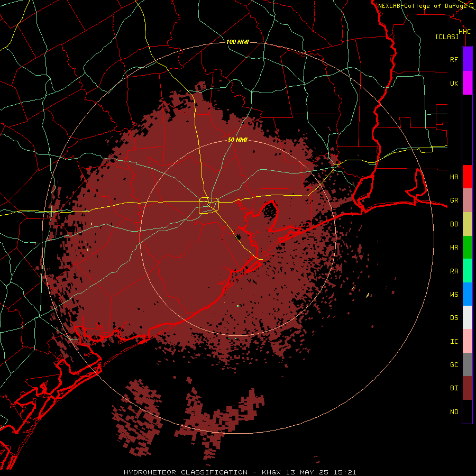This screenshot has height=476, width=476.
Task: Click the '[CLAS]' units label
Action: click(x=447, y=36)
